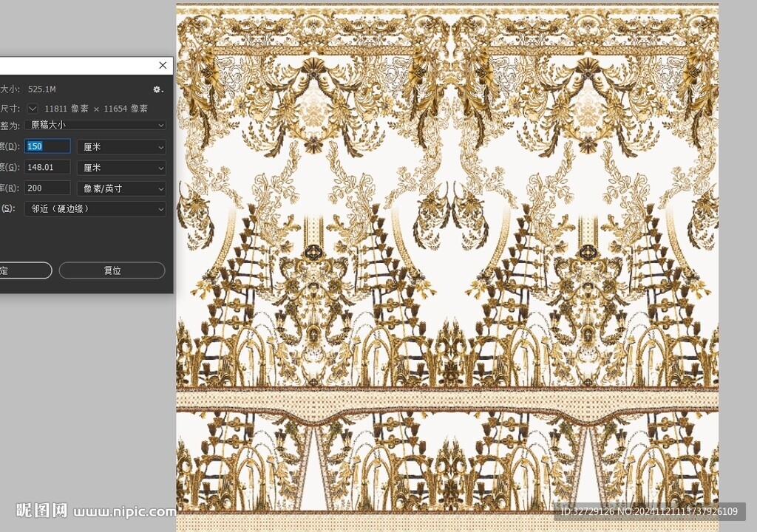The image size is (757, 532).
Task: Open the 像素/英寸 resolution unit dropdown
Action: (121, 188)
